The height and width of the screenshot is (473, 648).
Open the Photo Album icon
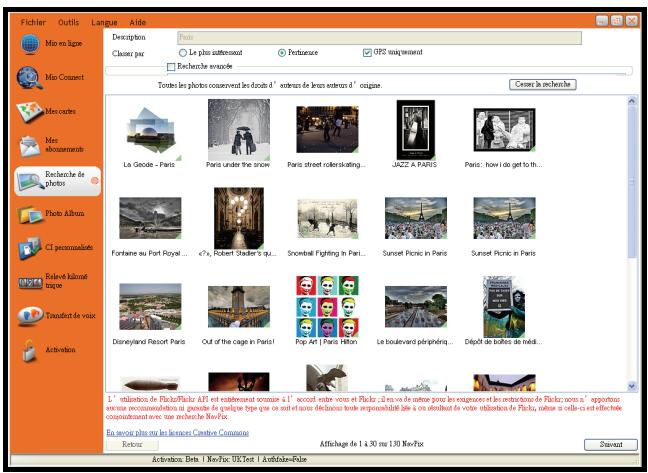[30, 214]
